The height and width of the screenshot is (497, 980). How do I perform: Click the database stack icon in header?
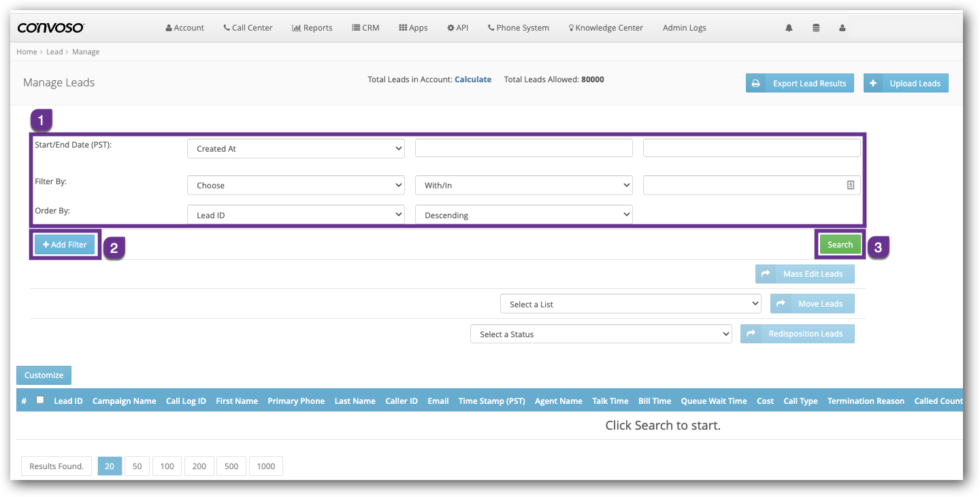pos(816,28)
